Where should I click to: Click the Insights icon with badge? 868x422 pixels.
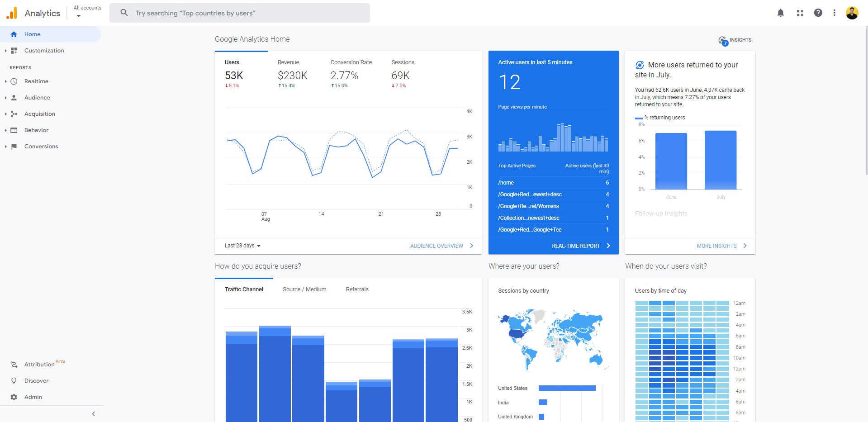click(x=723, y=41)
